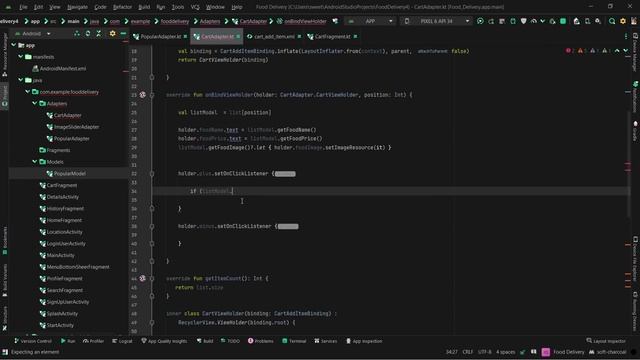Image resolution: width=640 pixels, height=360 pixels.
Task: Collapse the Models folder node
Action: 35,162
